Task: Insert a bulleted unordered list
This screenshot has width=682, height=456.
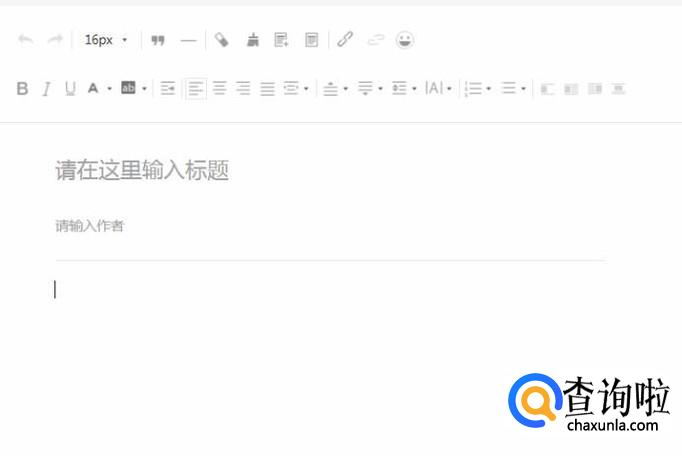Action: (508, 88)
